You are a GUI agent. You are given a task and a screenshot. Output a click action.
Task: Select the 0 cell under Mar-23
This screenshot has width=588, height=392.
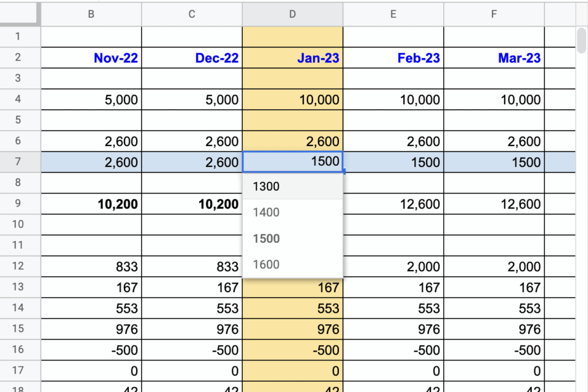(x=494, y=371)
